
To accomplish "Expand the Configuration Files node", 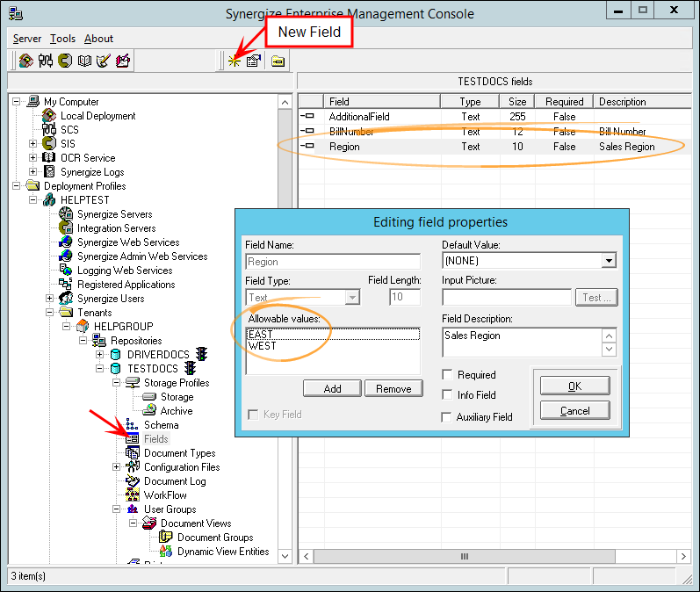I will tap(116, 467).
